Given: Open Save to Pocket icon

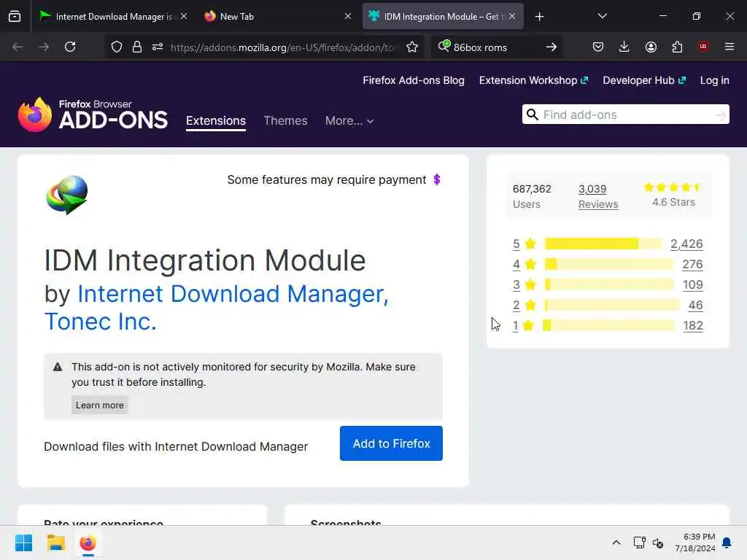Looking at the screenshot, I should [598, 47].
